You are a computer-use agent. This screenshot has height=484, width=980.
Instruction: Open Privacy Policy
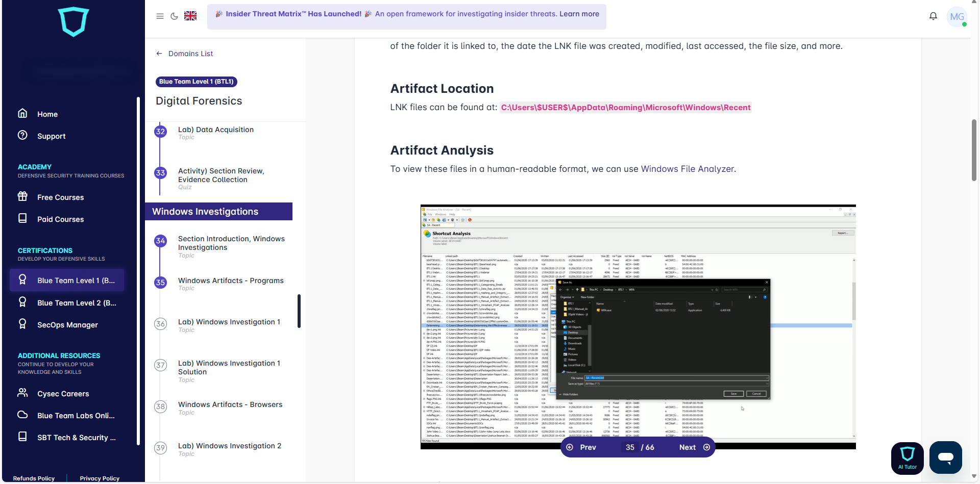tap(100, 478)
